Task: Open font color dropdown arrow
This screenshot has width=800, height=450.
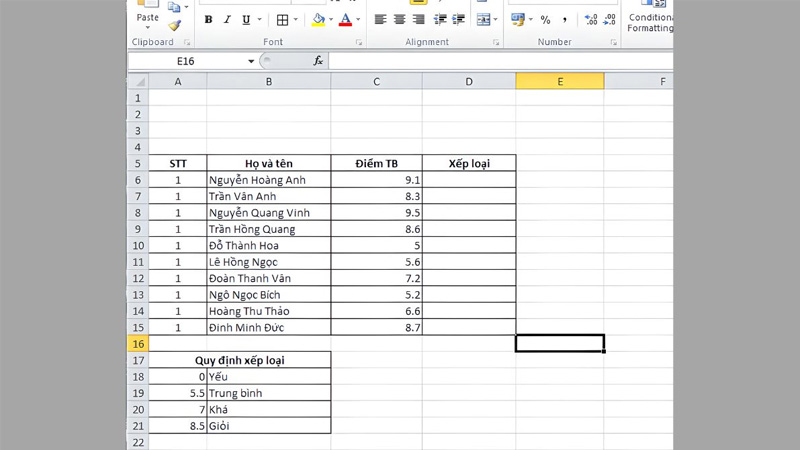Action: (358, 20)
